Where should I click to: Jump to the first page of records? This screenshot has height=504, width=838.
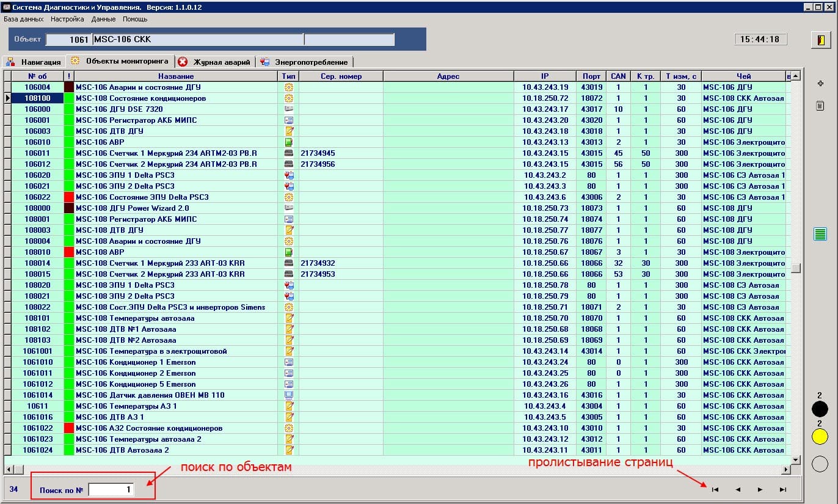tap(715, 489)
